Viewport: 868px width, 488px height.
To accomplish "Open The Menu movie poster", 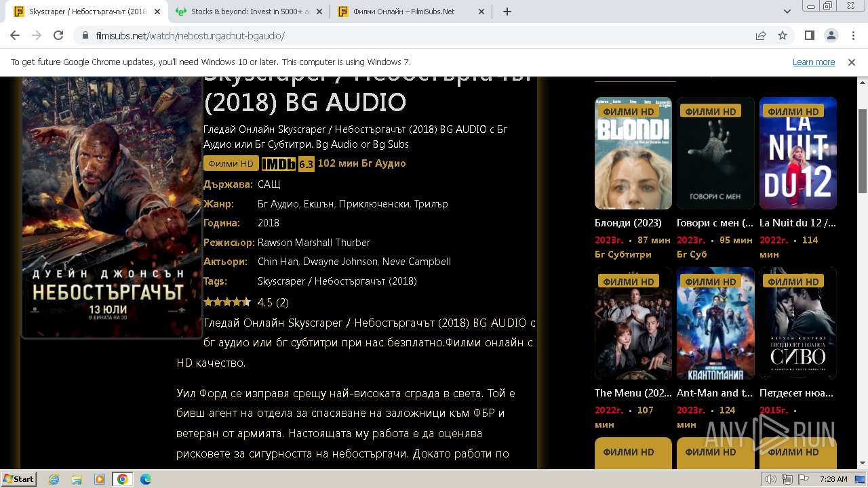I will [x=633, y=323].
